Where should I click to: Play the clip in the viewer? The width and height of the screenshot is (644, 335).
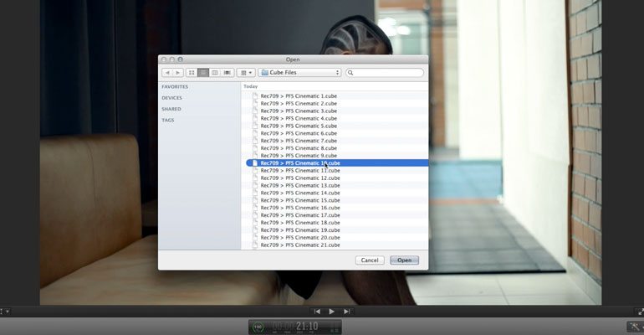[331, 312]
